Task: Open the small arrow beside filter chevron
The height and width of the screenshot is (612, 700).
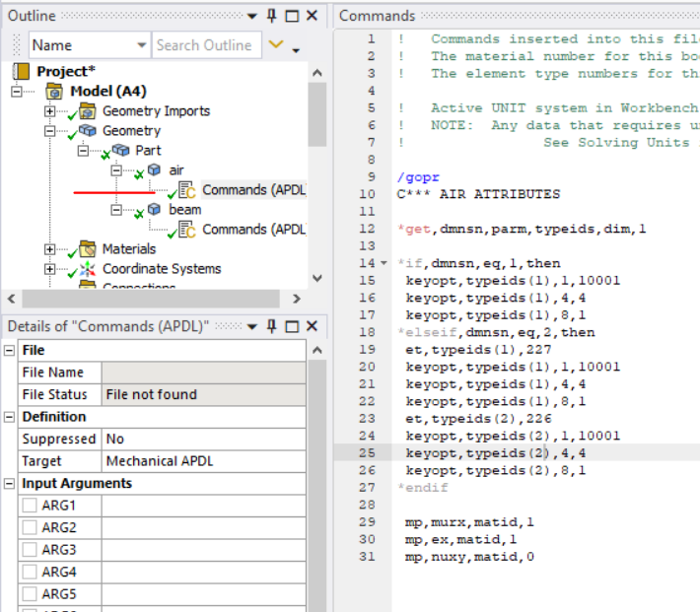Action: (x=296, y=50)
